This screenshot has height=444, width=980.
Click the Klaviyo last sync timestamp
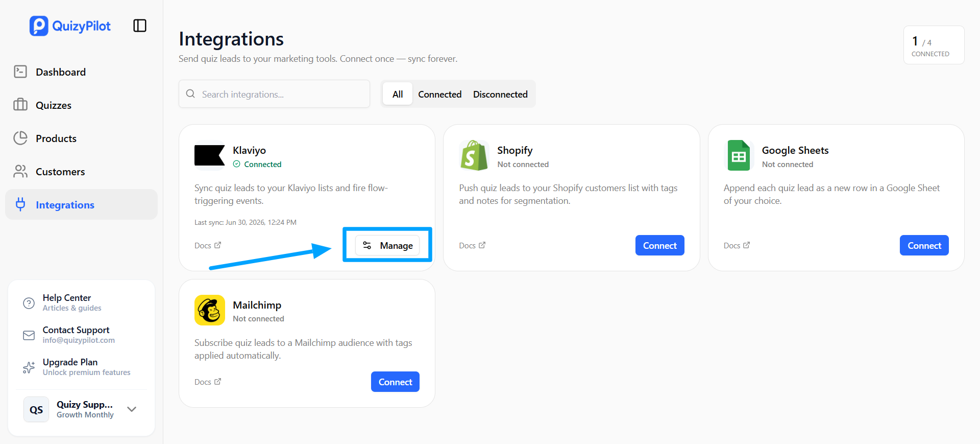coord(246,222)
